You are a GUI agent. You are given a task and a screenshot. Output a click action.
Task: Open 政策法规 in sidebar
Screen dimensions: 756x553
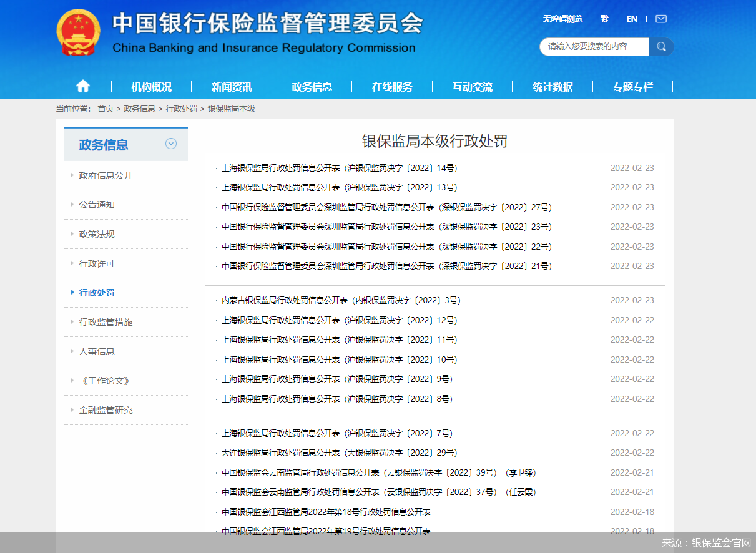point(97,234)
